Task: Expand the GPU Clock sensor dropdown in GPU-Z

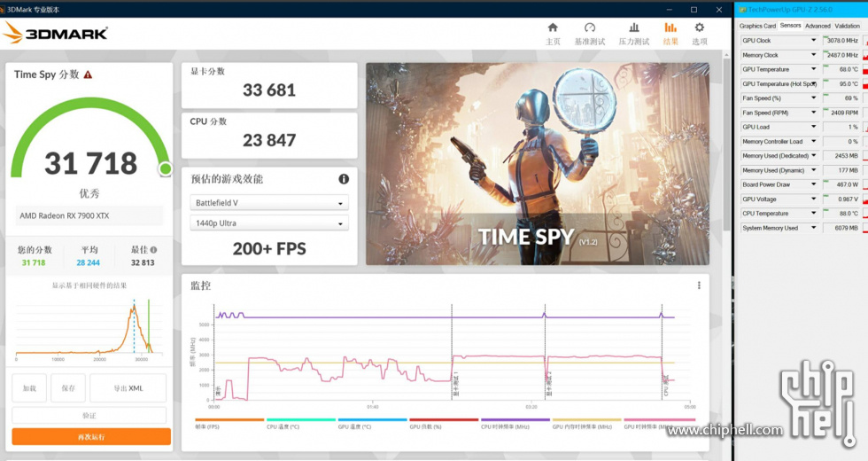Action: [x=813, y=41]
